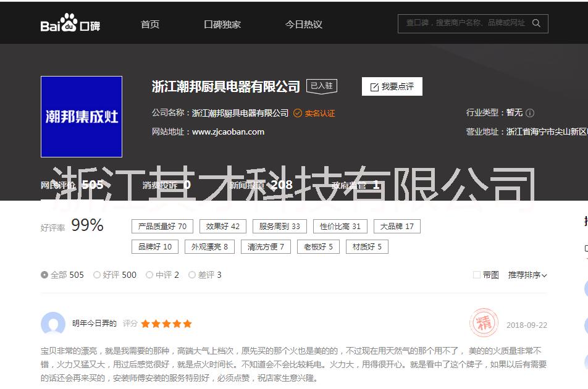
Task: Filter by tag 效果好 42
Action: 223,227
